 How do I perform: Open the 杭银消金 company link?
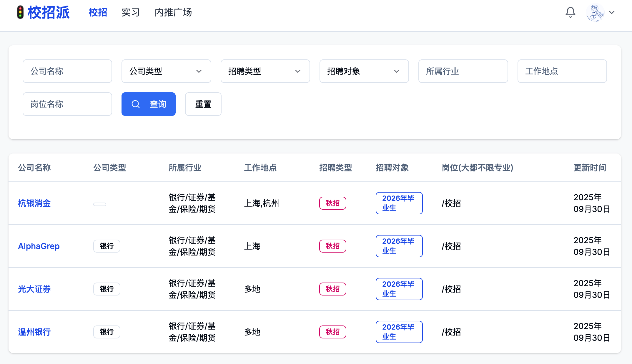pos(34,203)
